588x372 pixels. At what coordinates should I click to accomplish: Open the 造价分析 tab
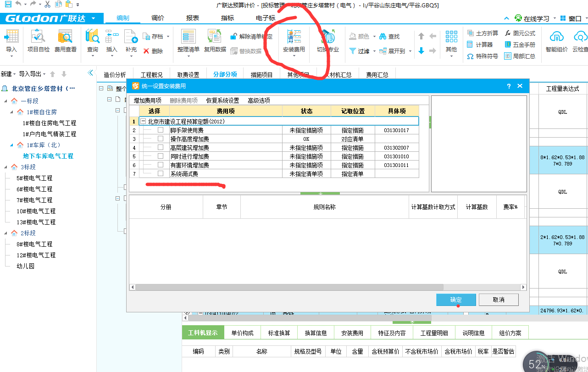click(115, 75)
